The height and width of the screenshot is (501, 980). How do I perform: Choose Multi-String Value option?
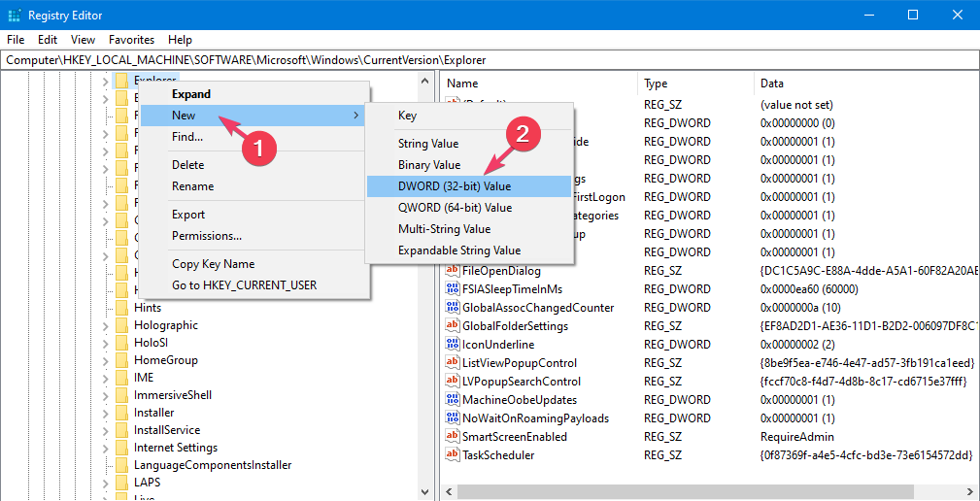coord(469,228)
